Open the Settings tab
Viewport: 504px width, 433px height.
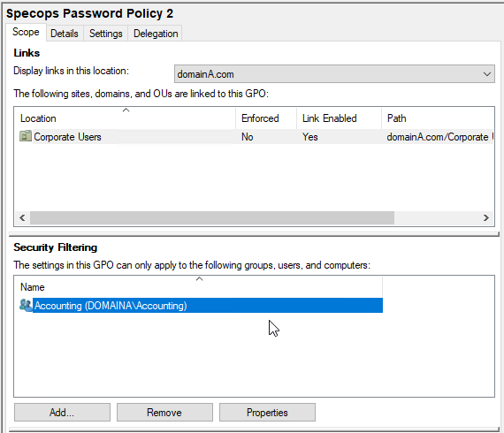click(x=106, y=34)
